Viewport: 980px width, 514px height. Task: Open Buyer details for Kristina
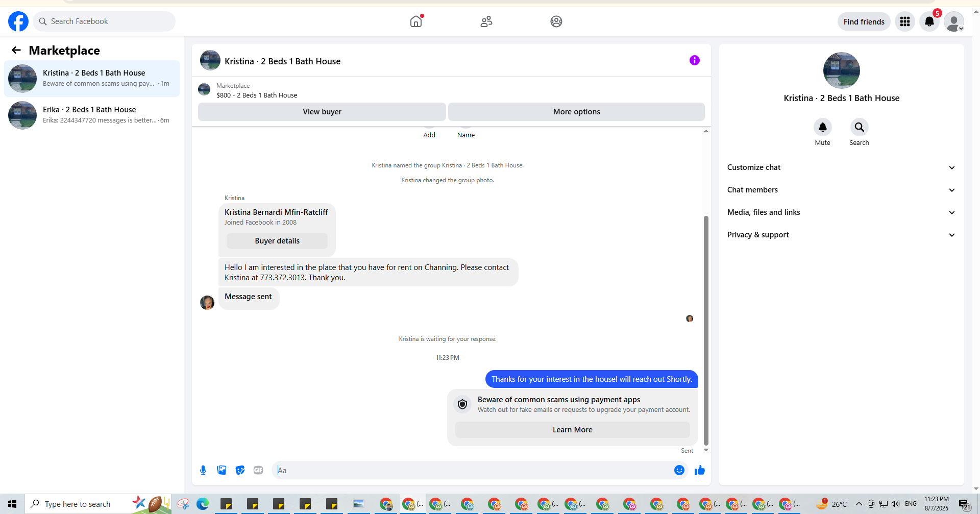277,241
